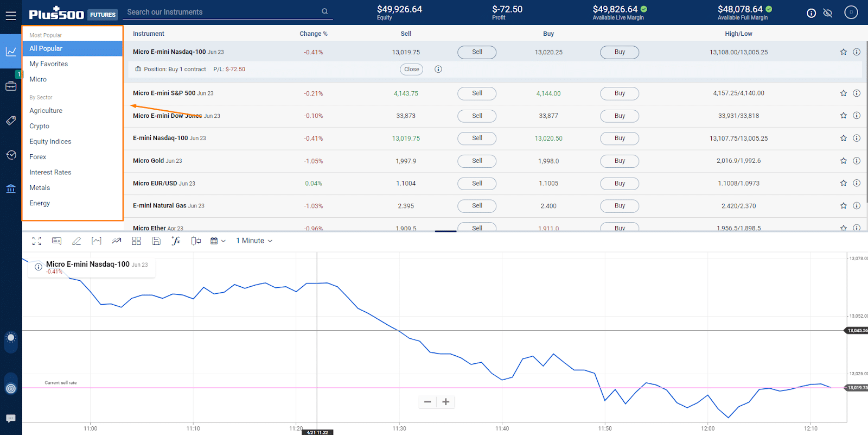The width and height of the screenshot is (868, 435).
Task: Open the Trade chart sidebar icon
Action: pos(11,52)
